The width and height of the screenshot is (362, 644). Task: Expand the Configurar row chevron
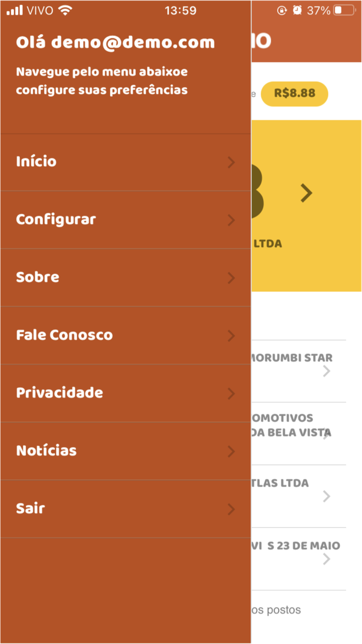click(x=231, y=220)
